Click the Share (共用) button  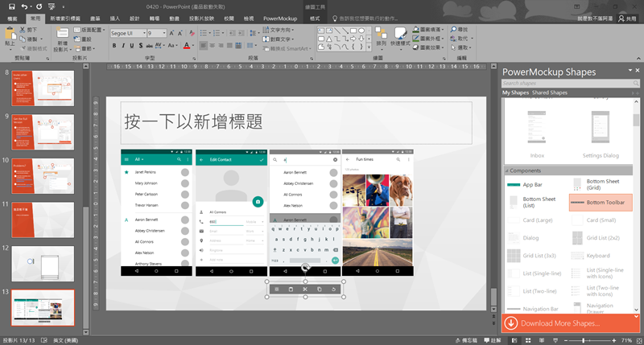[625, 17]
